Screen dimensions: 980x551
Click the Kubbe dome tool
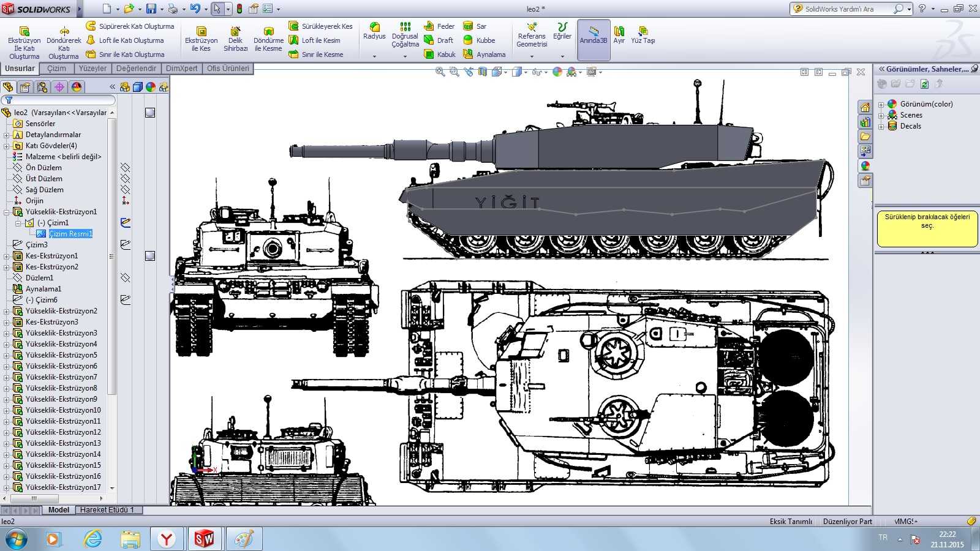pyautogui.click(x=479, y=40)
